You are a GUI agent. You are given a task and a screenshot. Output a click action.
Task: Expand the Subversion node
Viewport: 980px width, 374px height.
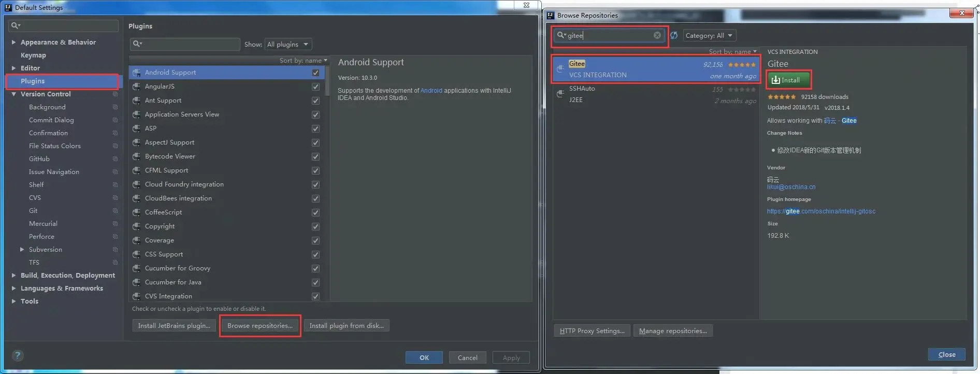point(22,250)
